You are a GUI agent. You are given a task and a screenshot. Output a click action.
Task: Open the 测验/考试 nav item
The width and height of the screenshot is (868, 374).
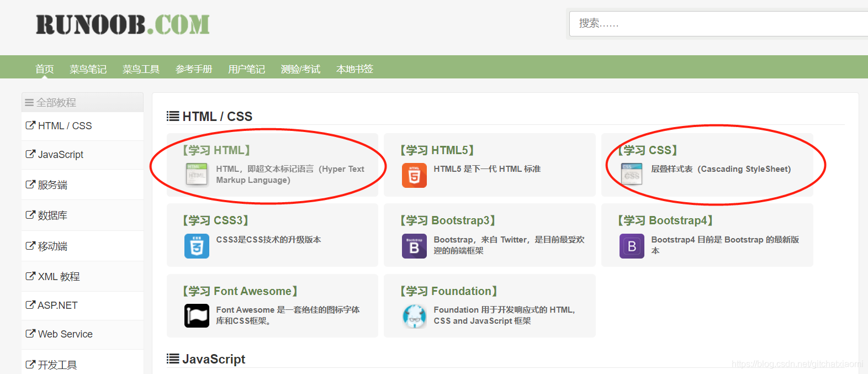click(301, 69)
